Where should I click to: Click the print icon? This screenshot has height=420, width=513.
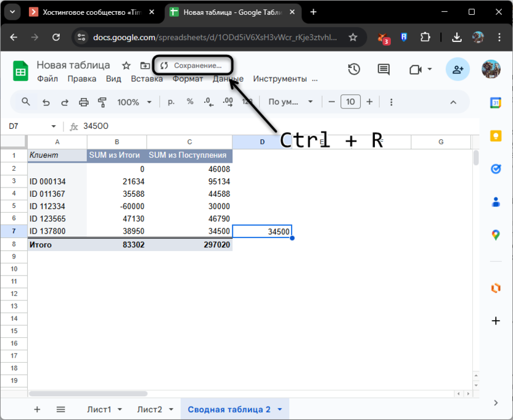pos(84,102)
